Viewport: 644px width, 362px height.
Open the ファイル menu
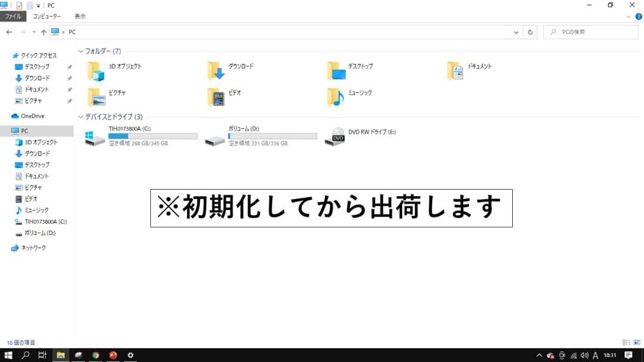coord(13,16)
